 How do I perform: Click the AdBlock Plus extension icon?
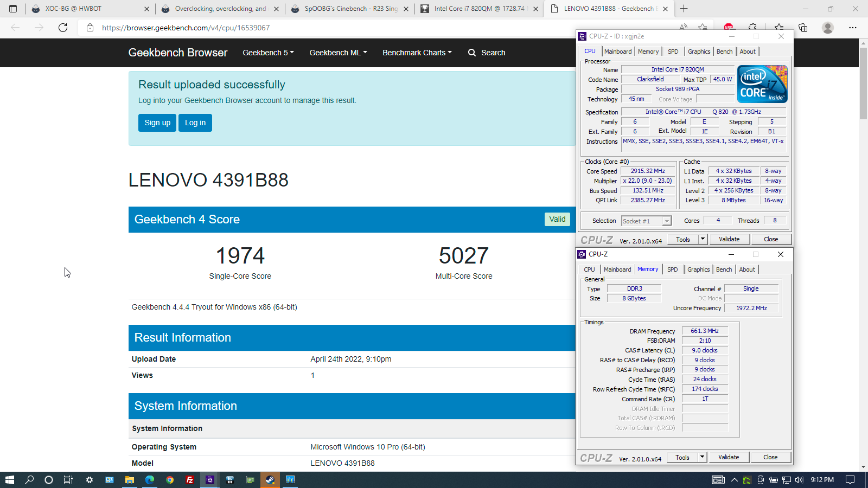click(729, 28)
